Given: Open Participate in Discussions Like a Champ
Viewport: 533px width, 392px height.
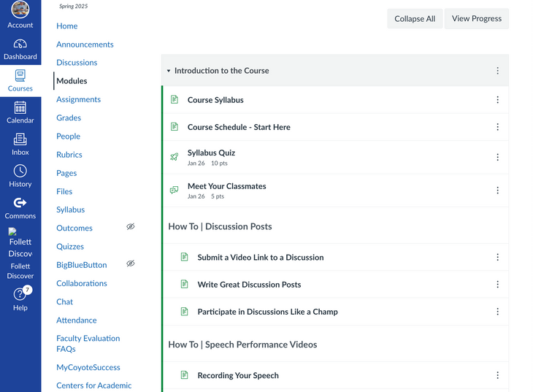Looking at the screenshot, I should [267, 312].
